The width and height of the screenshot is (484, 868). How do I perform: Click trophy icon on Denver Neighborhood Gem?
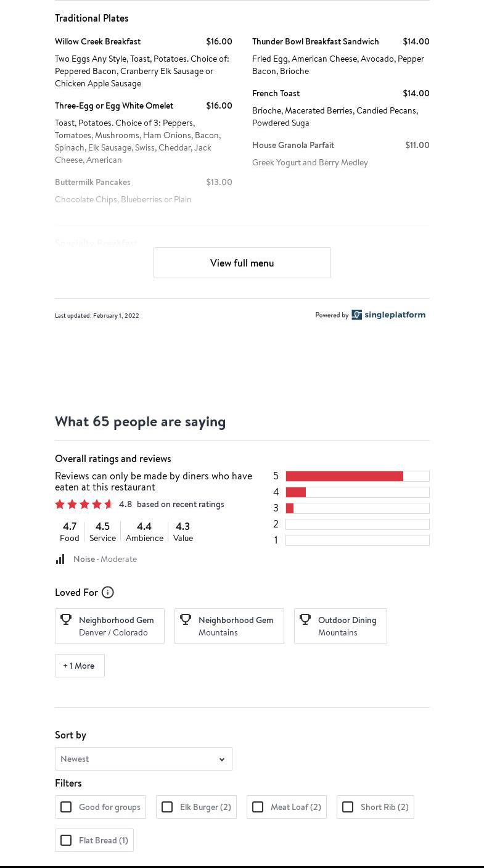[66, 619]
